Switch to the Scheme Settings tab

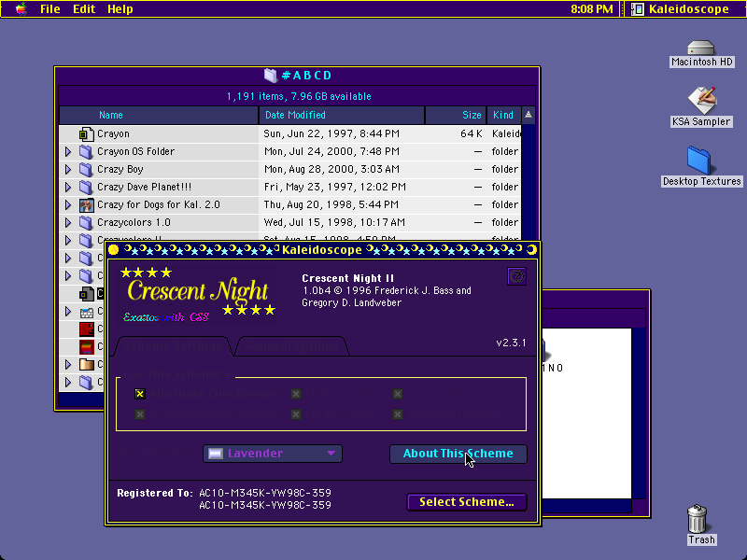point(173,346)
